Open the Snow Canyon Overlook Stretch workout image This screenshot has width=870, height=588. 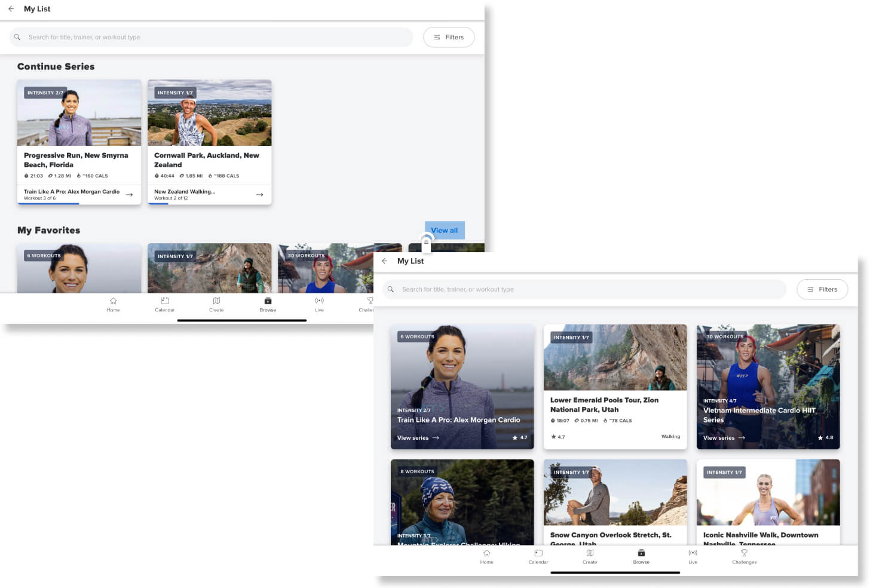click(x=615, y=492)
